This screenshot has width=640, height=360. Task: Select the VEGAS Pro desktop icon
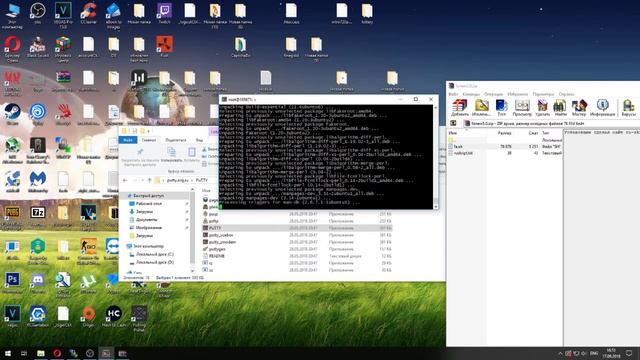63,15
